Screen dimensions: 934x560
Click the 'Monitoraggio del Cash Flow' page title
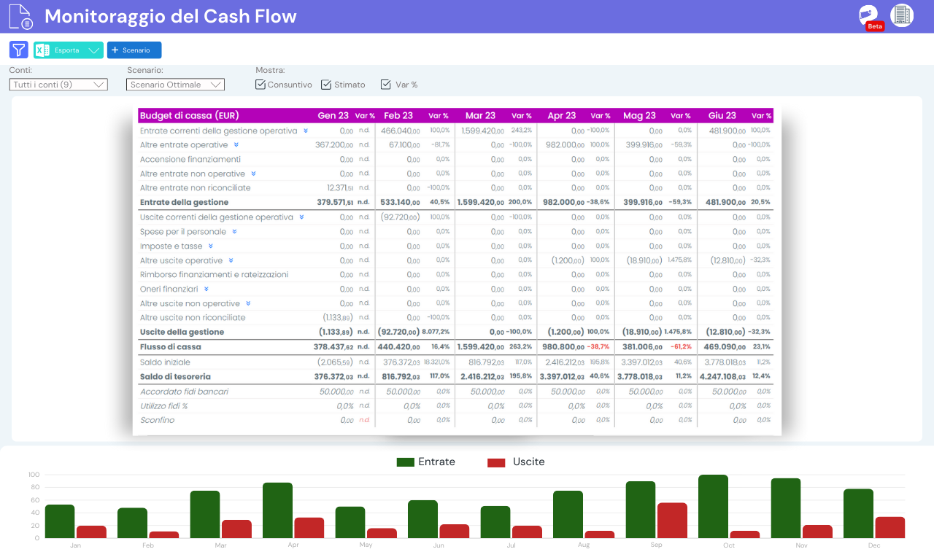171,16
